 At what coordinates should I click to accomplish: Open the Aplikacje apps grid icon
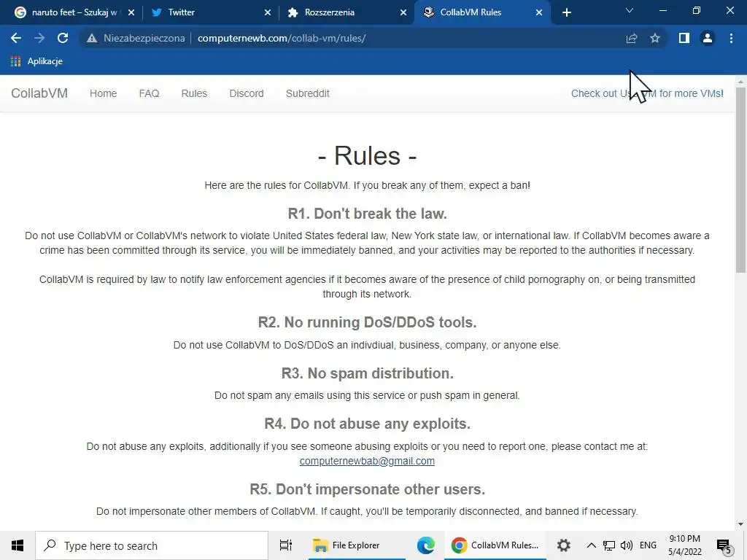tap(16, 61)
